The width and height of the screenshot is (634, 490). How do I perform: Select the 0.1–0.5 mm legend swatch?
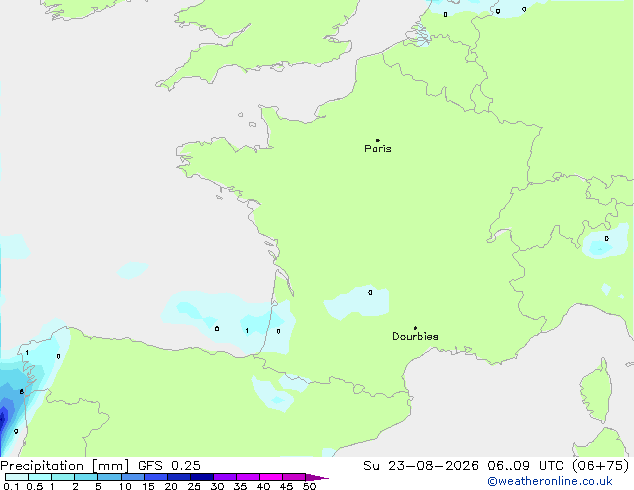tap(17, 477)
